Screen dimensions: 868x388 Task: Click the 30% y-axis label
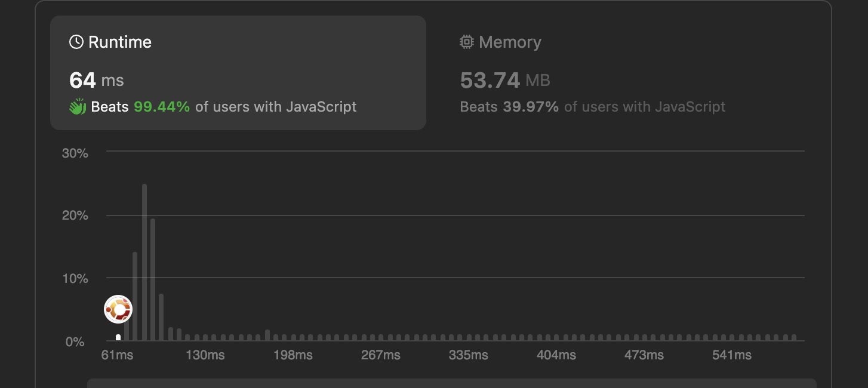point(75,153)
